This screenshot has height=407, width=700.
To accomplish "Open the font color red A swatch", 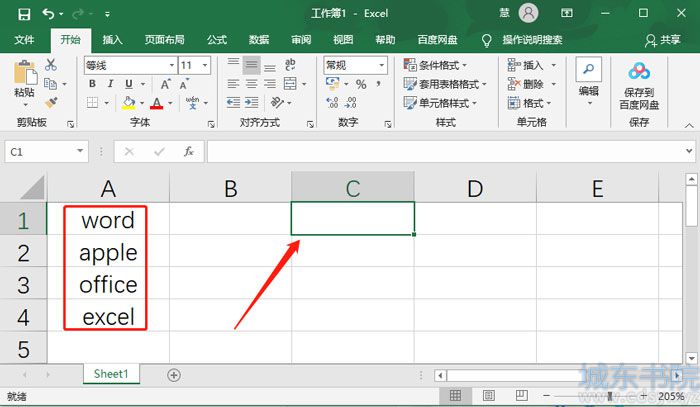I will [157, 103].
